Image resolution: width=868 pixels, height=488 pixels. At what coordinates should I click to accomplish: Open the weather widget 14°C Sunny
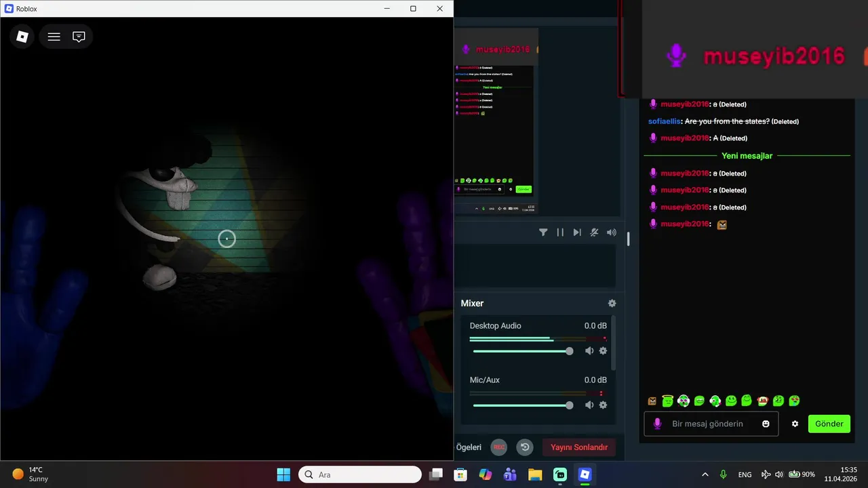30,474
